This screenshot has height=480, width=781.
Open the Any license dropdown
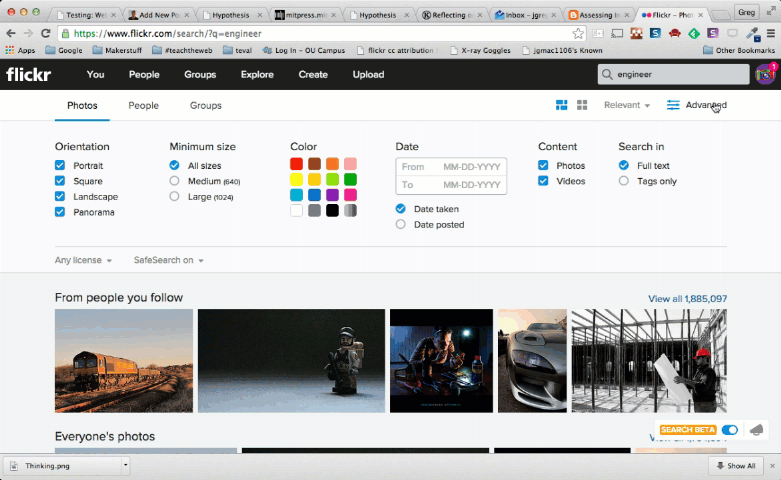(83, 260)
